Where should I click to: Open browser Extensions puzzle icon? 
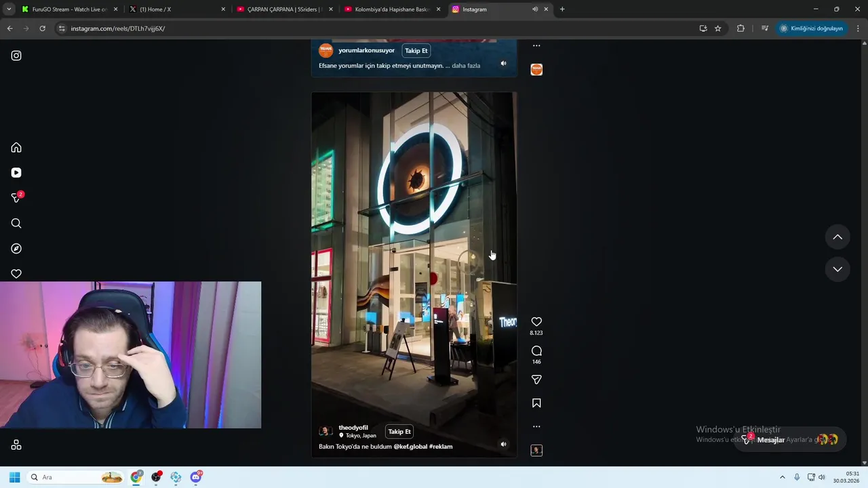pyautogui.click(x=741, y=28)
